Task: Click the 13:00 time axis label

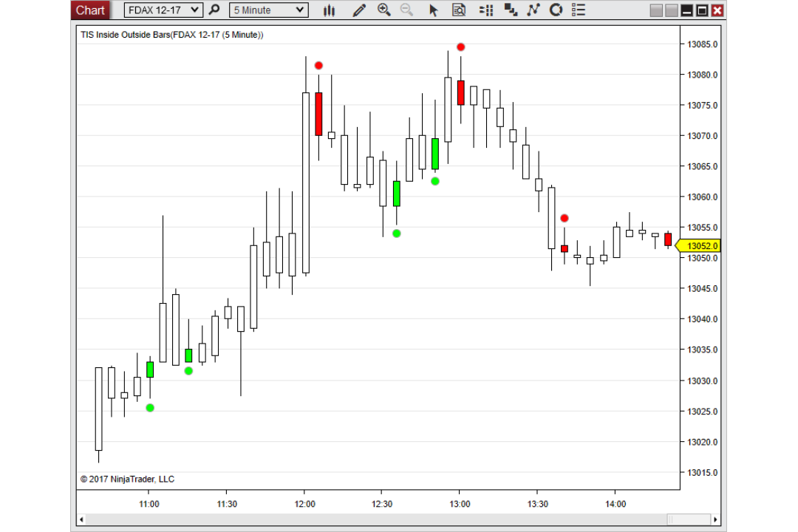Action: [459, 504]
